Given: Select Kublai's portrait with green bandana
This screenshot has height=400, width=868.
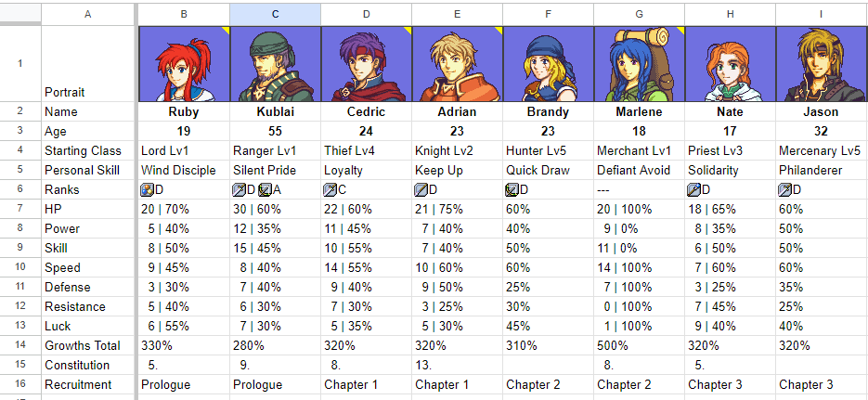Looking at the screenshot, I should coord(275,64).
